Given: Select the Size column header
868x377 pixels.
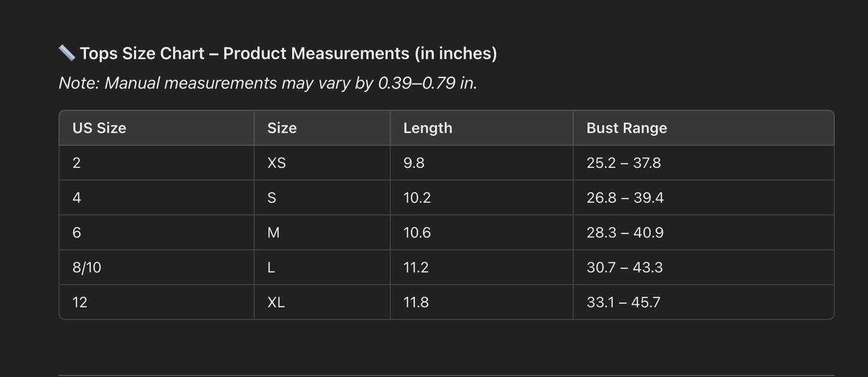Looking at the screenshot, I should (x=282, y=128).
